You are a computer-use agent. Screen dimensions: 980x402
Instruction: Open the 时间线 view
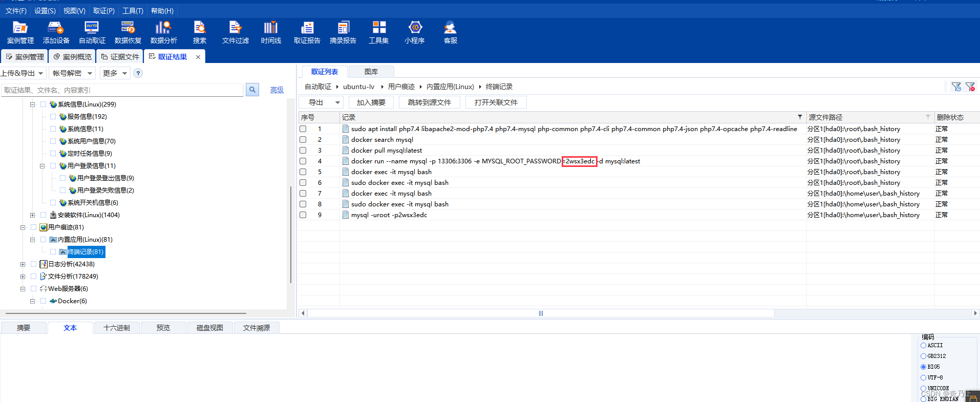pyautogui.click(x=271, y=33)
